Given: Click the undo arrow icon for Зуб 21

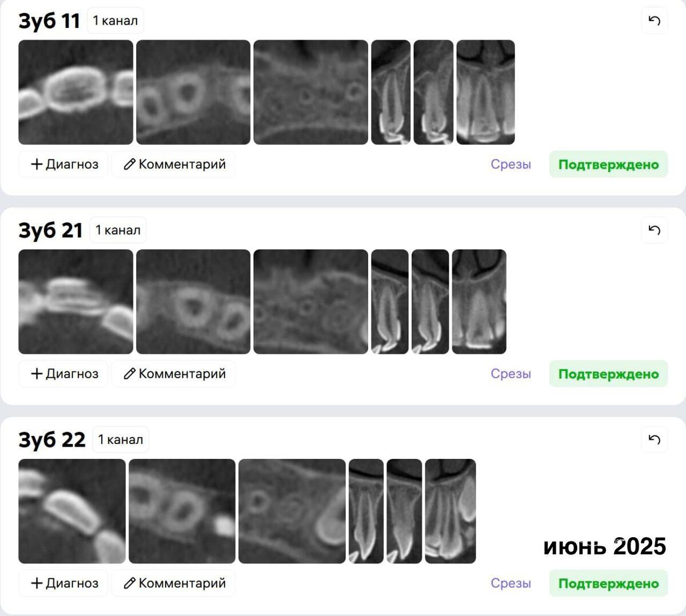Looking at the screenshot, I should click(655, 230).
